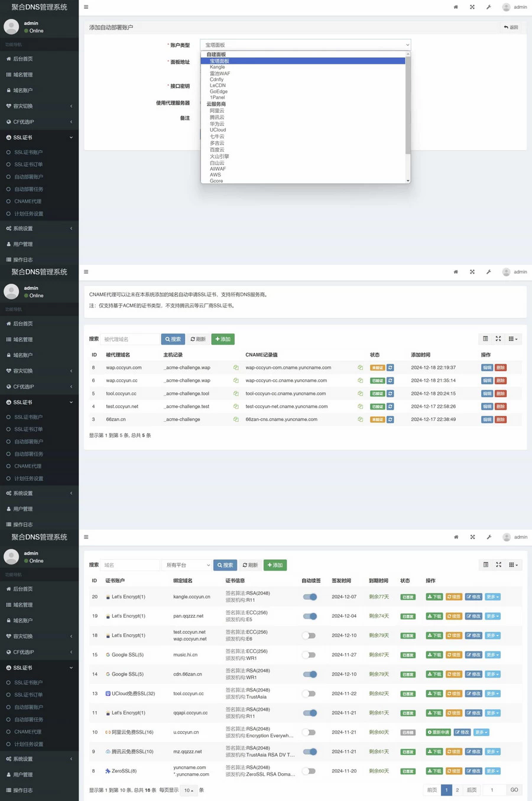Copy host record for tool.cccyun.cc
This screenshot has width=532, height=801.
point(236,394)
